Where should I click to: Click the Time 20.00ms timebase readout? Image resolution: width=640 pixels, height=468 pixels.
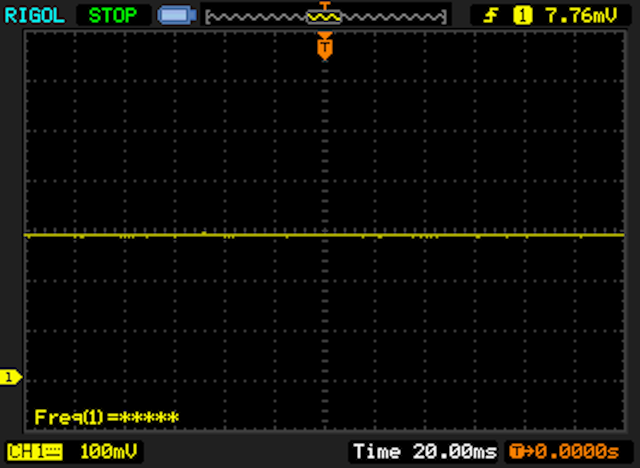(425, 452)
